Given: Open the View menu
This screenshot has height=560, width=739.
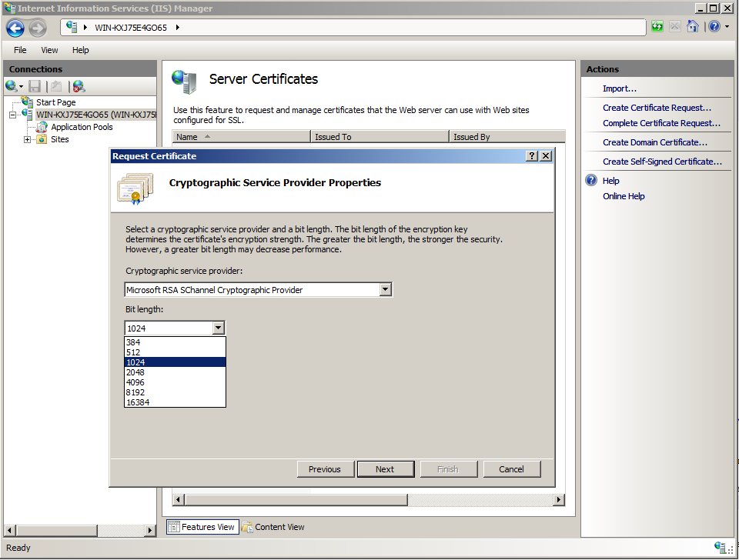Looking at the screenshot, I should click(49, 50).
